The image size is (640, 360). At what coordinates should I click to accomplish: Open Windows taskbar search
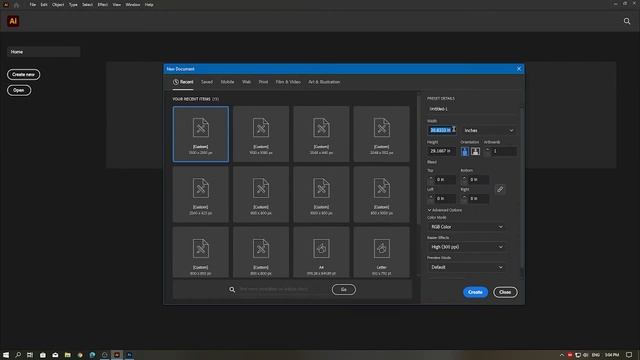[18, 355]
